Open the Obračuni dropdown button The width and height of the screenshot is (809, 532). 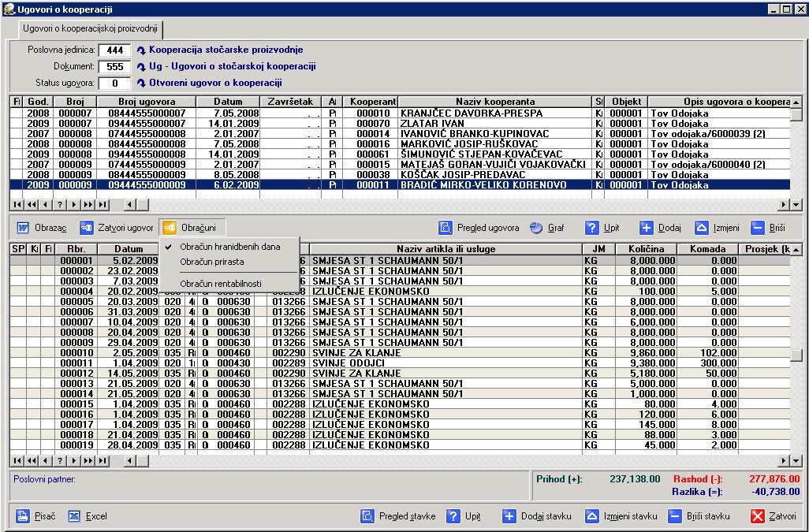(x=192, y=228)
